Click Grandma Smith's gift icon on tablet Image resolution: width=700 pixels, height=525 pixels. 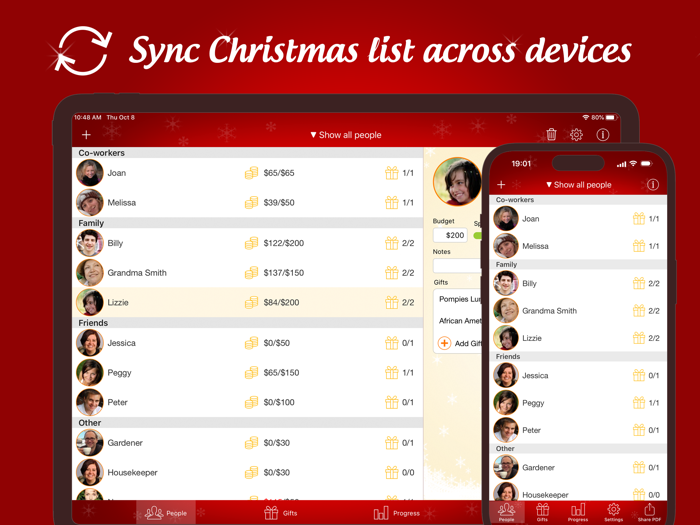[x=392, y=272]
